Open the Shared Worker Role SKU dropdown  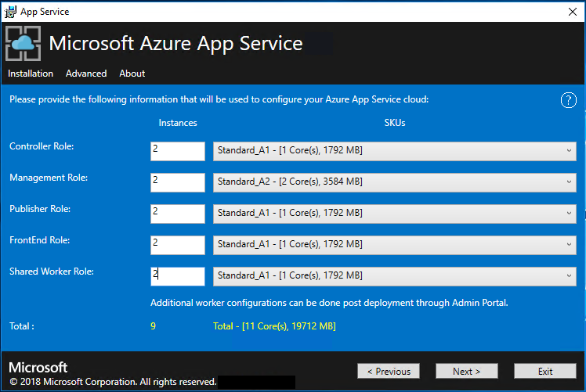click(395, 277)
